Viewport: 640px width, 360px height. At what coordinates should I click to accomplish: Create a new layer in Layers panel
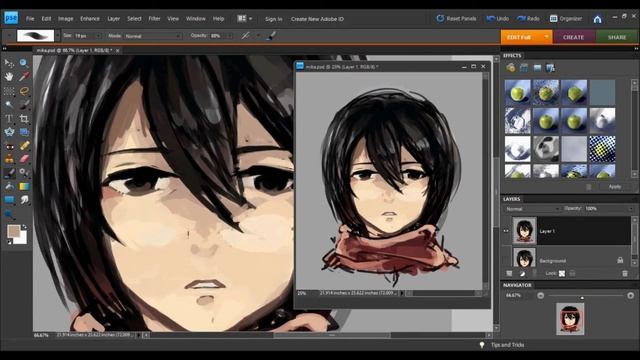point(509,273)
